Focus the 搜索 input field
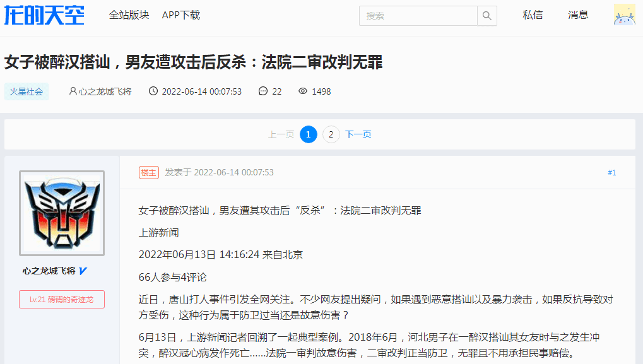The image size is (643, 364). point(418,16)
